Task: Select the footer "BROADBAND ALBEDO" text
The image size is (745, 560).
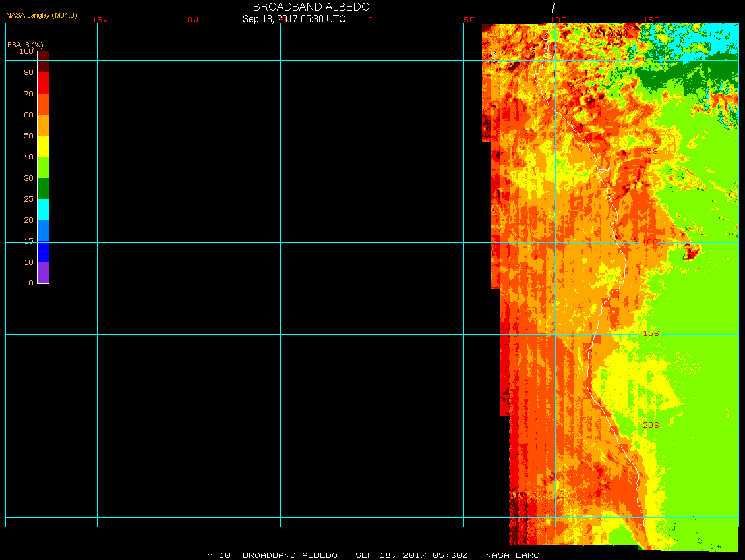Action: coord(290,555)
